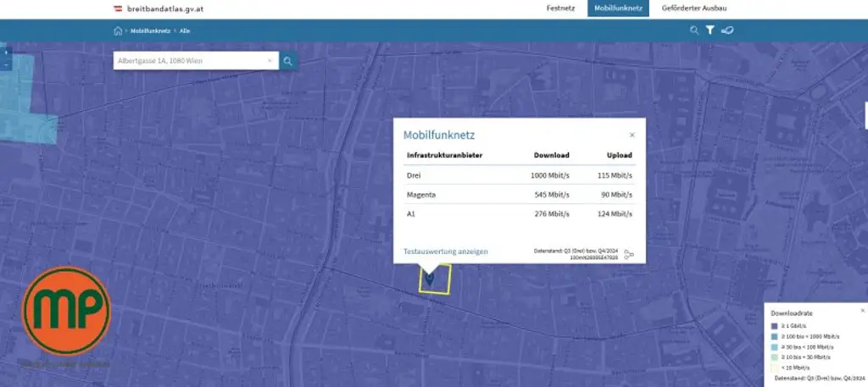Click Alle in the breadcrumb

(185, 31)
